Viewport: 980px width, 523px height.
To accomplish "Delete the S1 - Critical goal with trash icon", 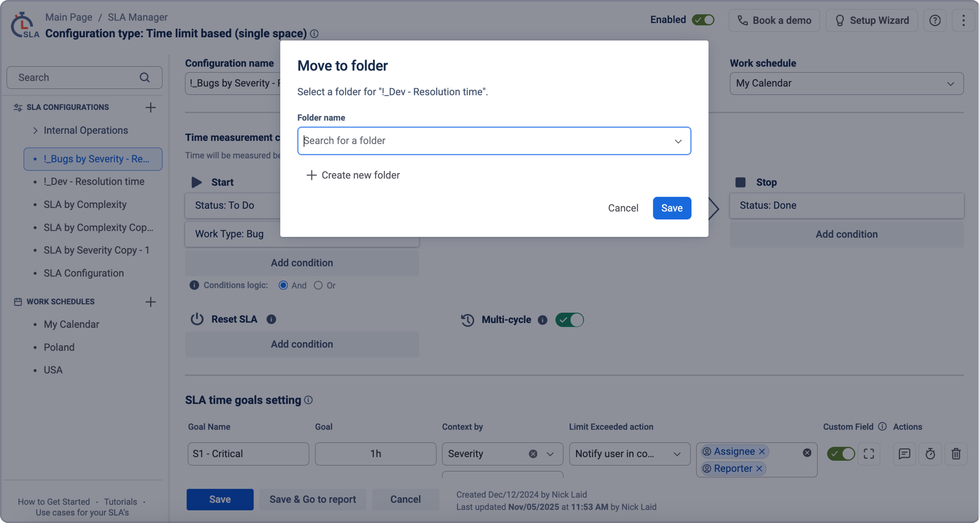I will point(956,454).
